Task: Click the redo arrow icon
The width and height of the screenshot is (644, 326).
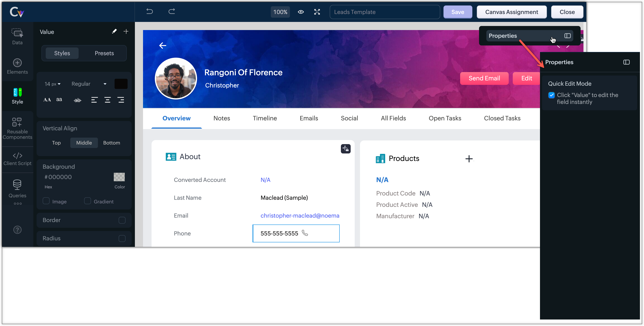Action: tap(171, 12)
